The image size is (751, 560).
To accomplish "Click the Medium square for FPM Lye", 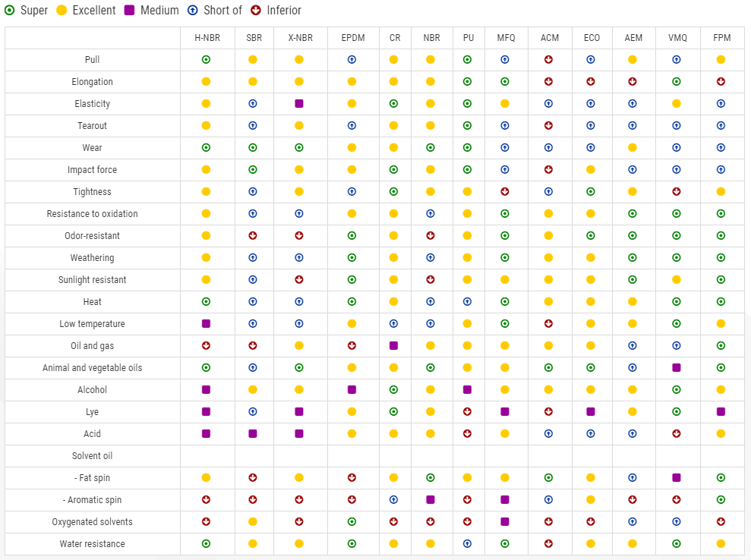I will 721,412.
